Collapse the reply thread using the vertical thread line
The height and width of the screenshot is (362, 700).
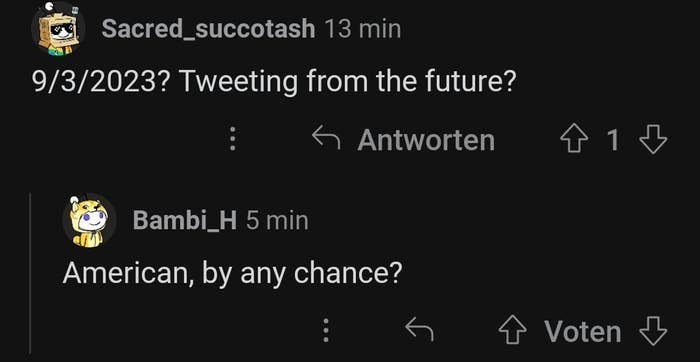click(30, 273)
